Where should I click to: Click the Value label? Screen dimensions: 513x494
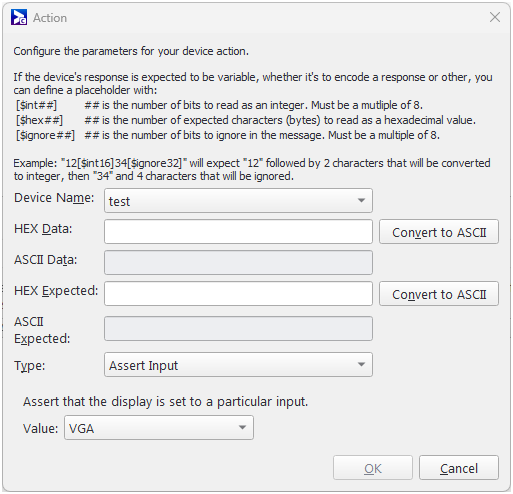click(40, 428)
